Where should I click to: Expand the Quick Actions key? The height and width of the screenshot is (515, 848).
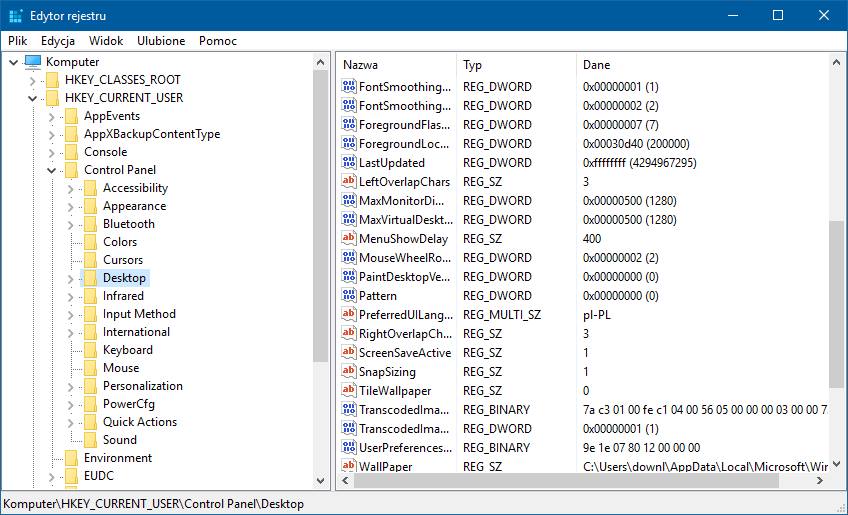pos(70,422)
